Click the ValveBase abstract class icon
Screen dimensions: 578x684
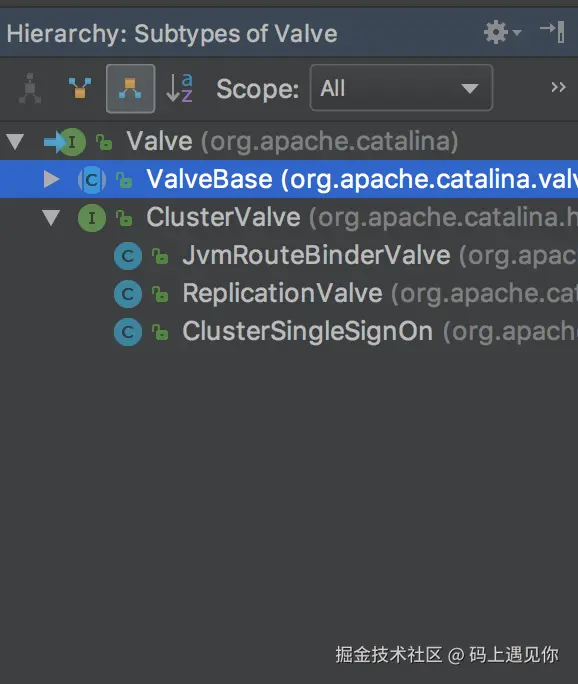click(x=92, y=180)
